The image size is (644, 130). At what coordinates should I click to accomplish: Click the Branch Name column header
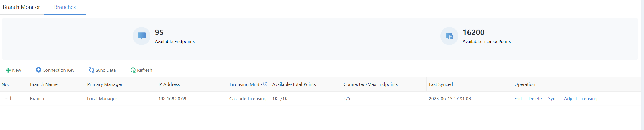click(44, 84)
